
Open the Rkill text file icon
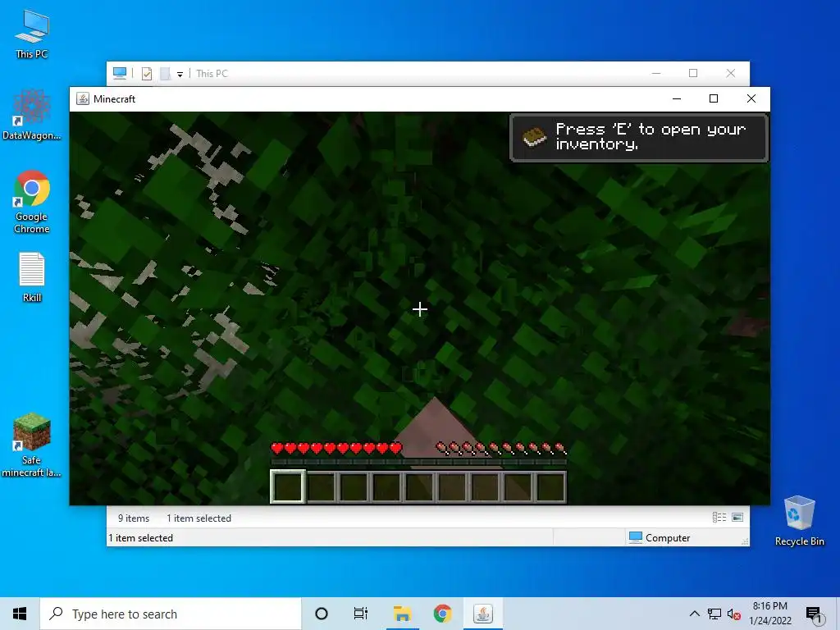tap(32, 277)
